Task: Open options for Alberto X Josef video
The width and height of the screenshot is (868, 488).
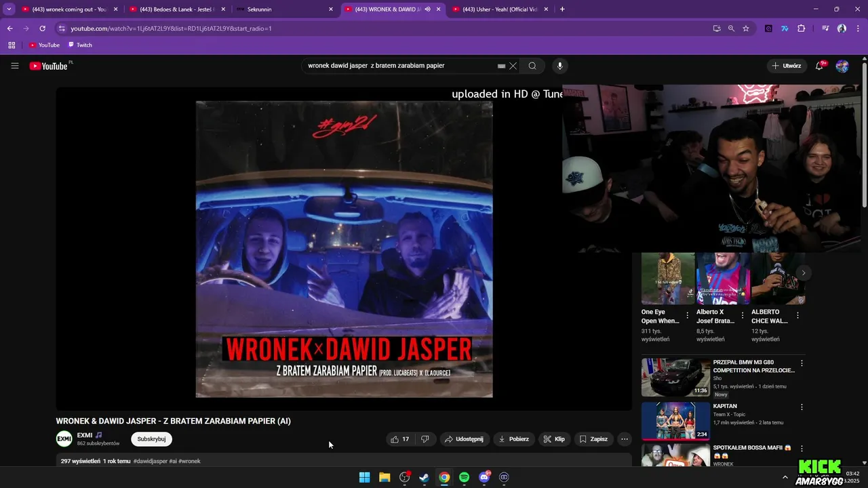Action: click(x=743, y=315)
